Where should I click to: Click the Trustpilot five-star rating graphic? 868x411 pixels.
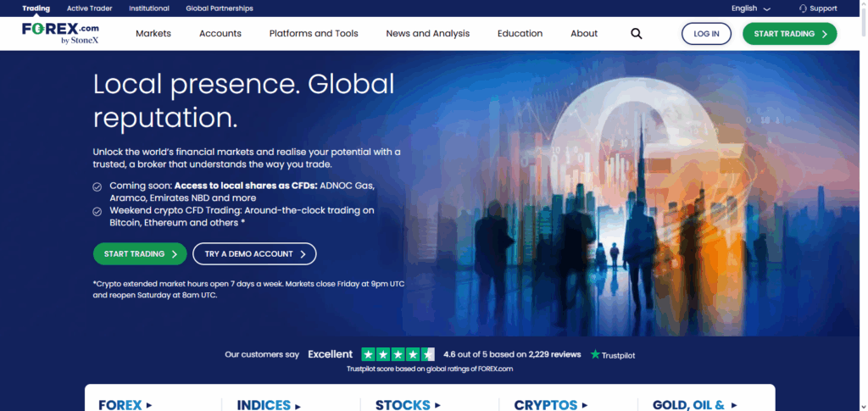tap(398, 354)
